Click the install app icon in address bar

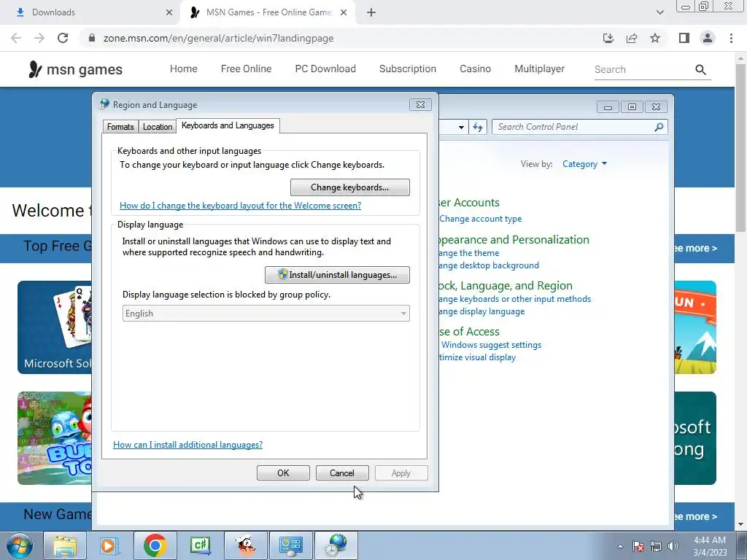tap(608, 38)
